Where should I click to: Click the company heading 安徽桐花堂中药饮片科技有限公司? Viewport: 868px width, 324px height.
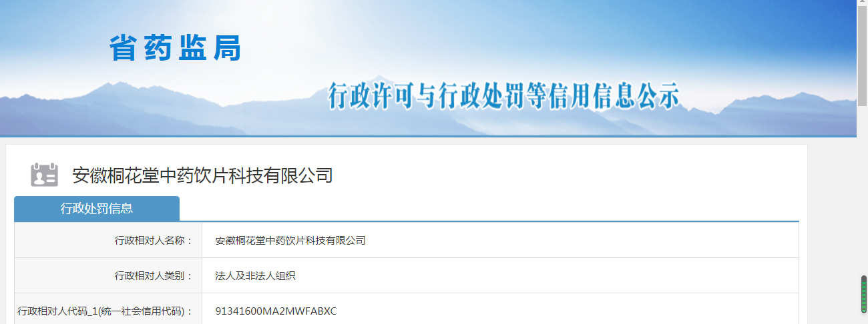[x=202, y=175]
